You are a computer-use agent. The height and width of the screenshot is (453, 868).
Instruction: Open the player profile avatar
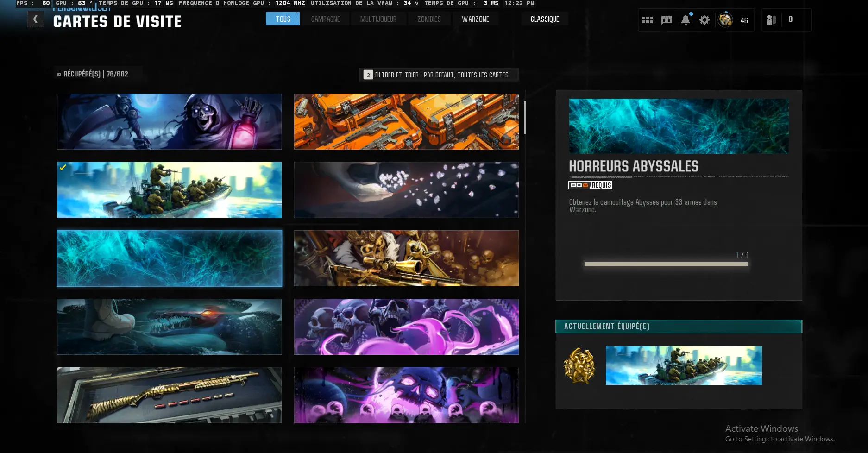point(725,20)
